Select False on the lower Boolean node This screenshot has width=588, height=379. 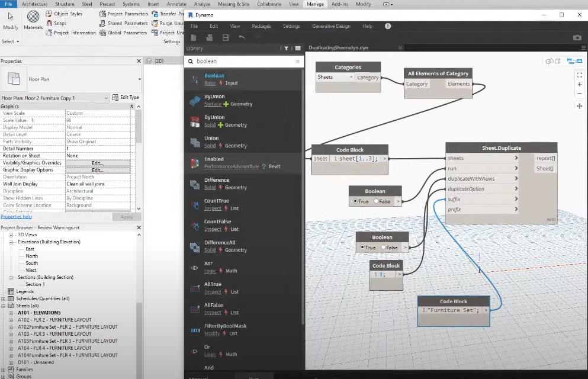click(x=383, y=248)
